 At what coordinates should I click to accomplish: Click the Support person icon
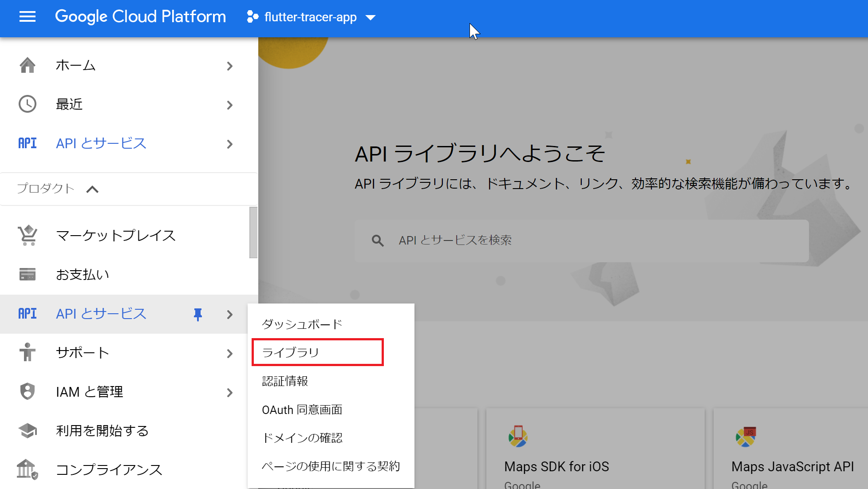[28, 352]
